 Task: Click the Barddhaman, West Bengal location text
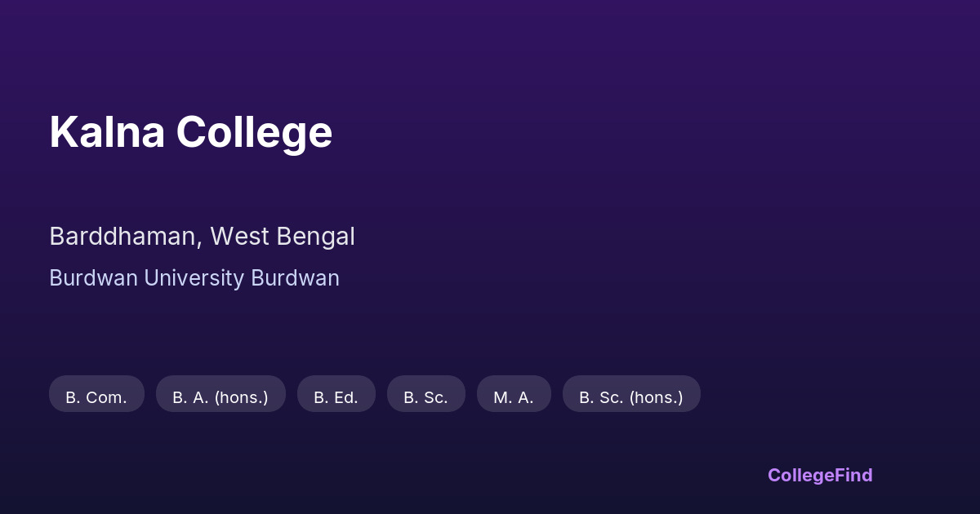202,237
